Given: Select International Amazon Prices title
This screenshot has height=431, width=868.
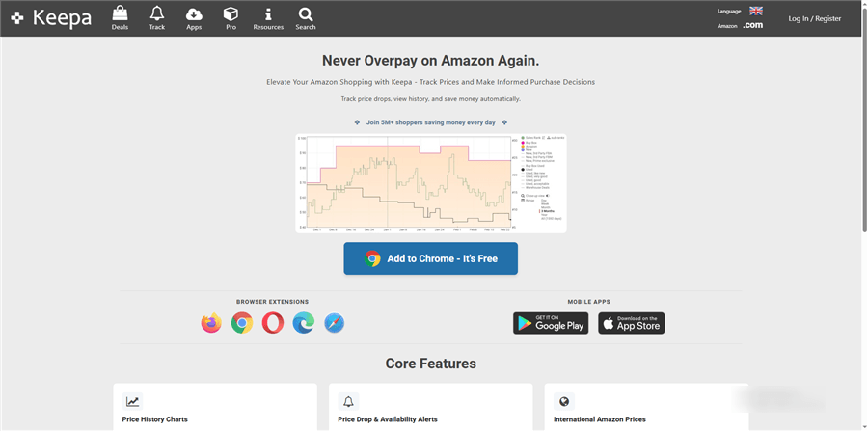Looking at the screenshot, I should (600, 419).
